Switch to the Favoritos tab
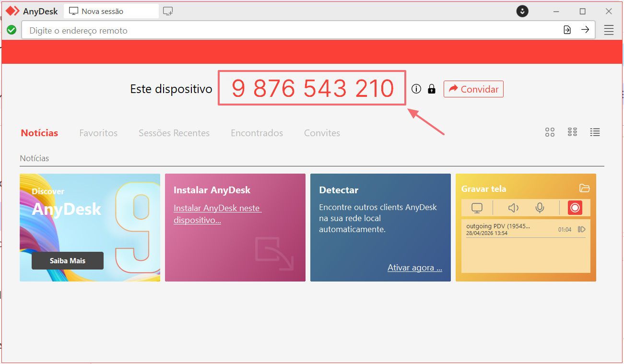Screen dimensions: 624x364 coord(98,133)
